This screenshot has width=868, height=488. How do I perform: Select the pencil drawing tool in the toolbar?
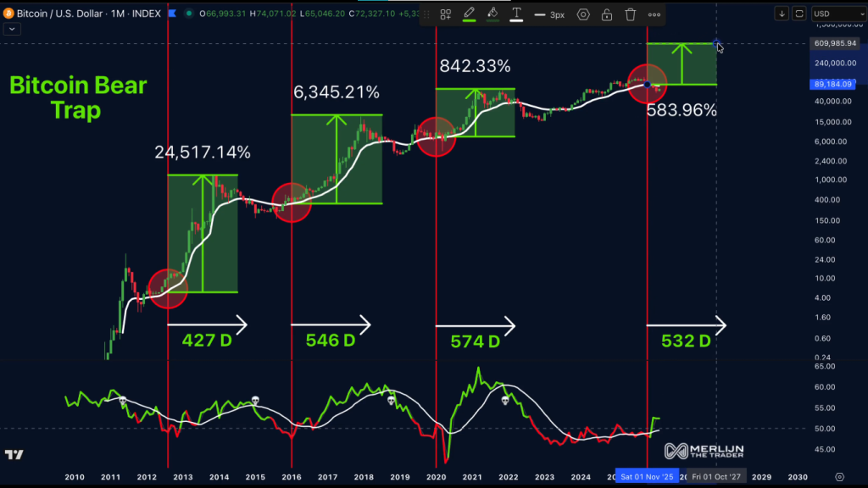[469, 14]
